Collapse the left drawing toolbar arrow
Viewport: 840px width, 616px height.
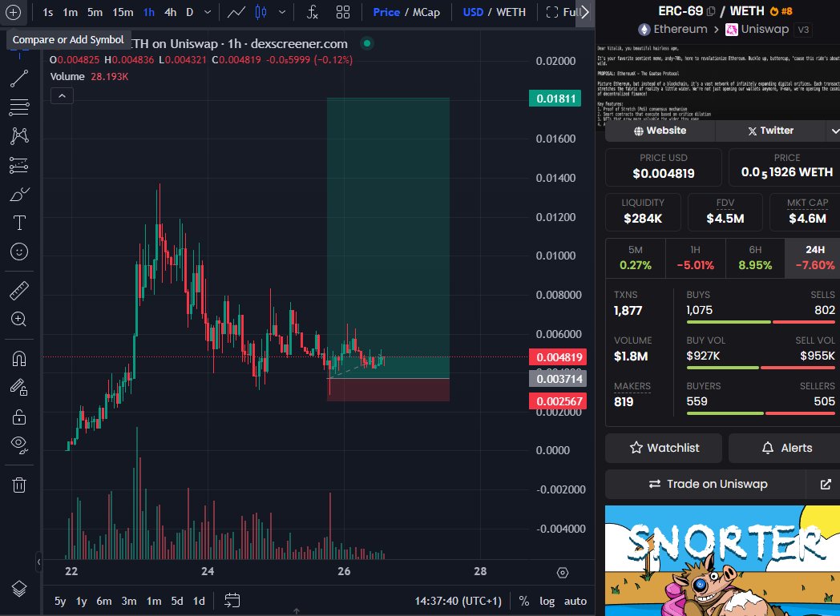(x=38, y=562)
